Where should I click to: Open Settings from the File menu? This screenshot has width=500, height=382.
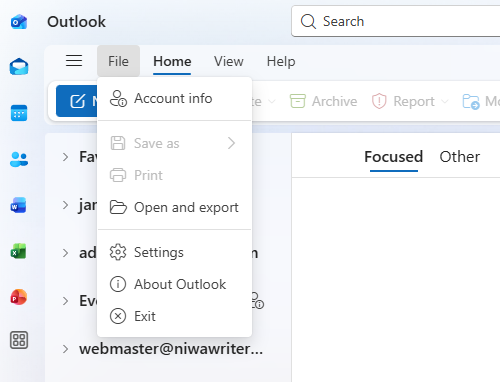174,252
